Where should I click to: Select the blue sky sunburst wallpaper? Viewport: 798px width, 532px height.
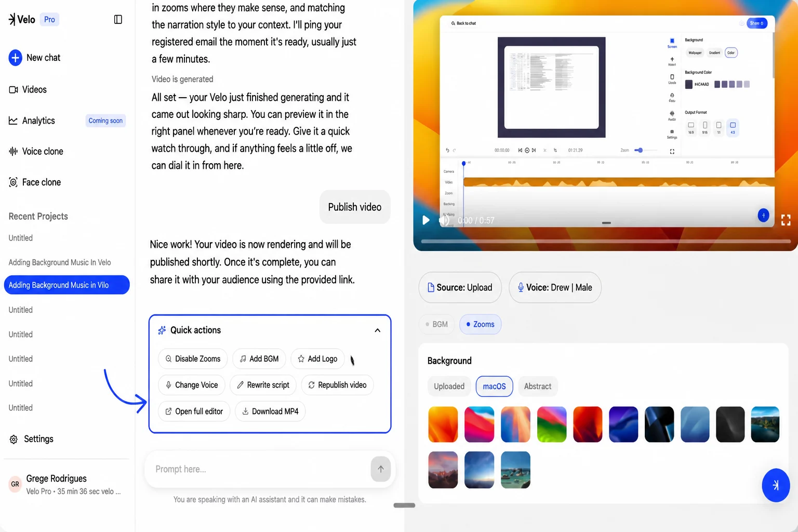click(x=479, y=470)
